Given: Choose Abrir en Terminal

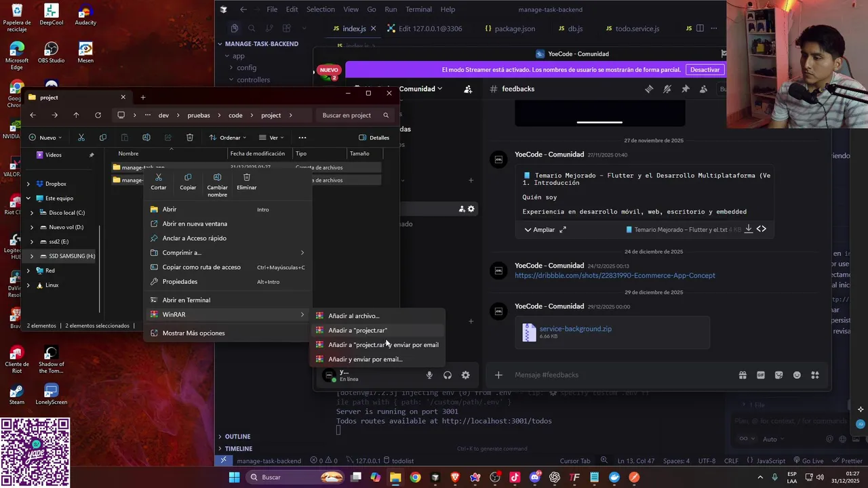Looking at the screenshot, I should [x=228, y=300].
